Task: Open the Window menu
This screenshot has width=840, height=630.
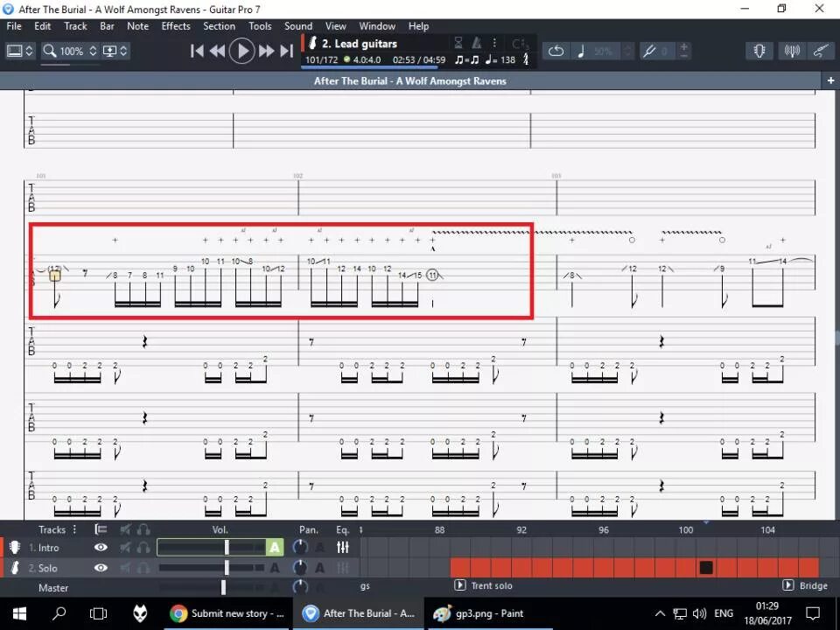Action: (377, 25)
